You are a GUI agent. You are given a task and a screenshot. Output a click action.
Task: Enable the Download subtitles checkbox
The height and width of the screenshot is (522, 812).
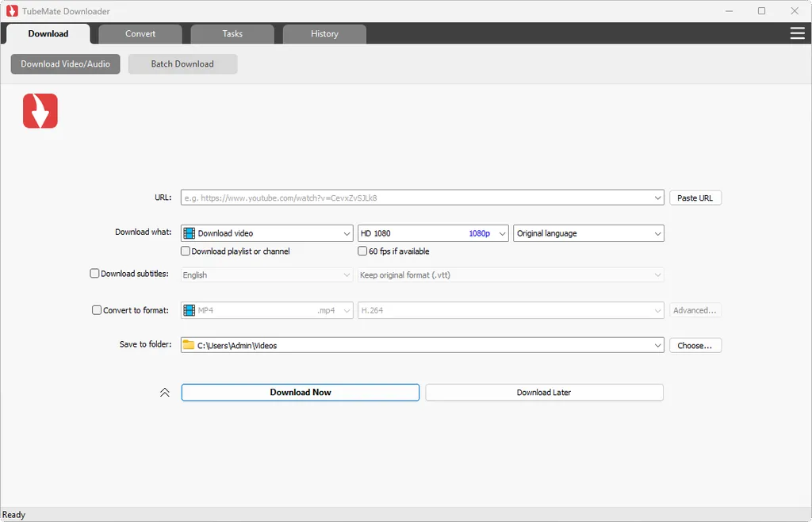pos(95,274)
